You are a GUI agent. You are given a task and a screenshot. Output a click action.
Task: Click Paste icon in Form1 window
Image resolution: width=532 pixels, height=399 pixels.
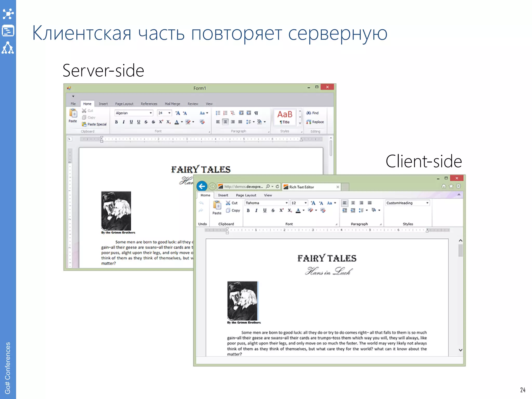[73, 113]
